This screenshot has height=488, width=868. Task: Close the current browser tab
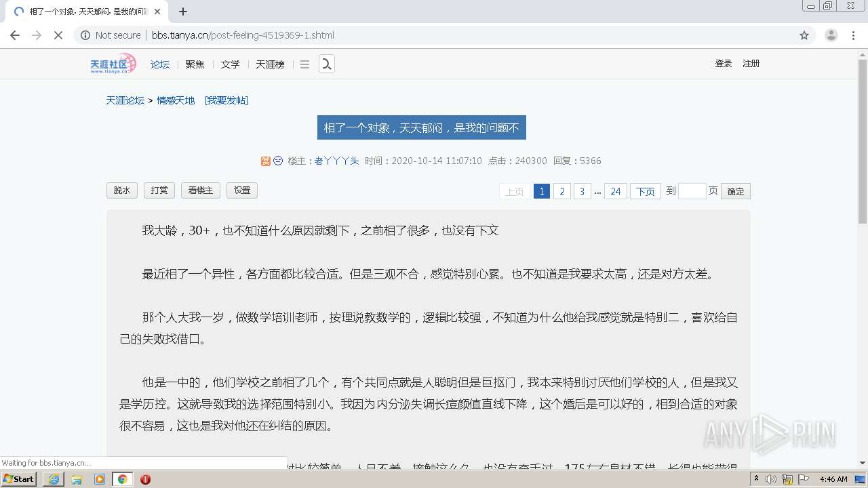(157, 12)
